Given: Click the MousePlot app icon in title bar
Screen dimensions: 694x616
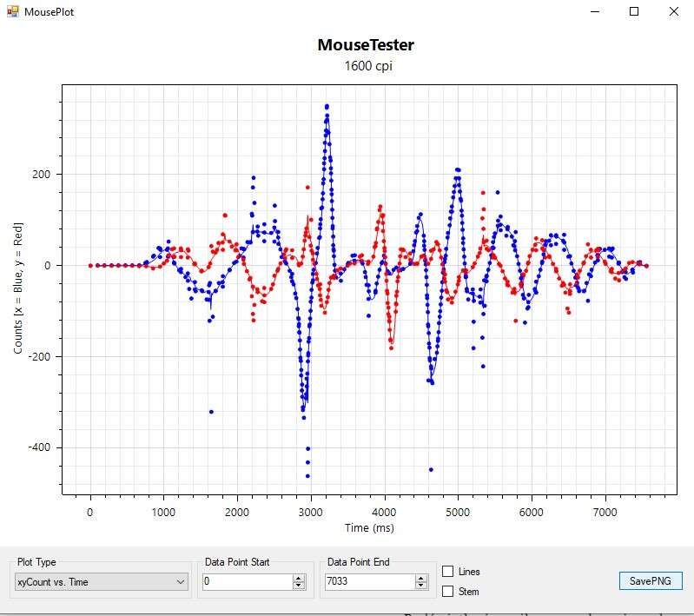Looking at the screenshot, I should tap(13, 12).
